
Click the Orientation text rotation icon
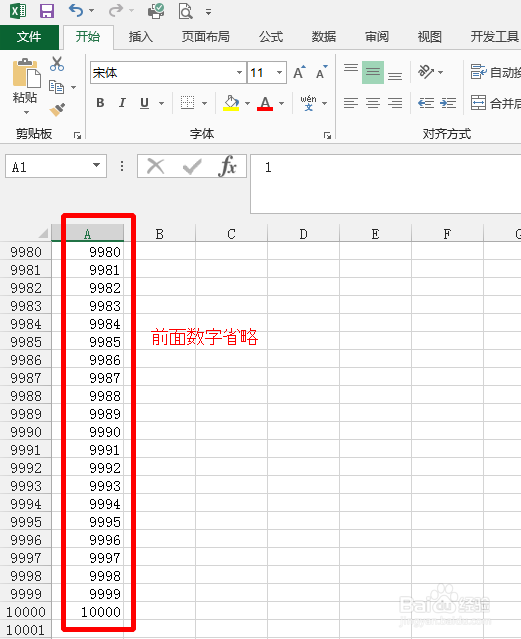tap(426, 72)
